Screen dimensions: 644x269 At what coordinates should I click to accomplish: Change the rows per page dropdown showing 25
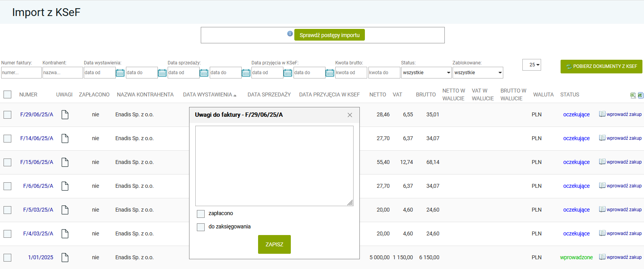coord(532,65)
